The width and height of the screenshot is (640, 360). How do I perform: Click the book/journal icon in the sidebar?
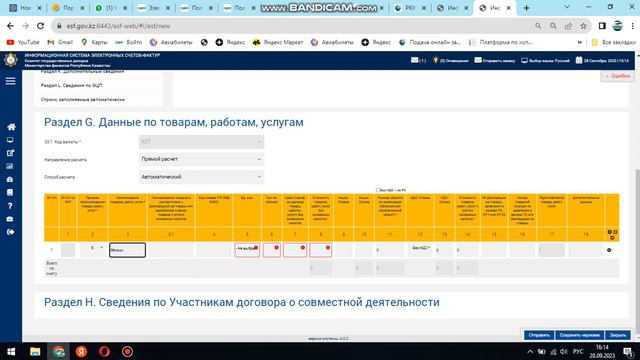[x=10, y=192]
